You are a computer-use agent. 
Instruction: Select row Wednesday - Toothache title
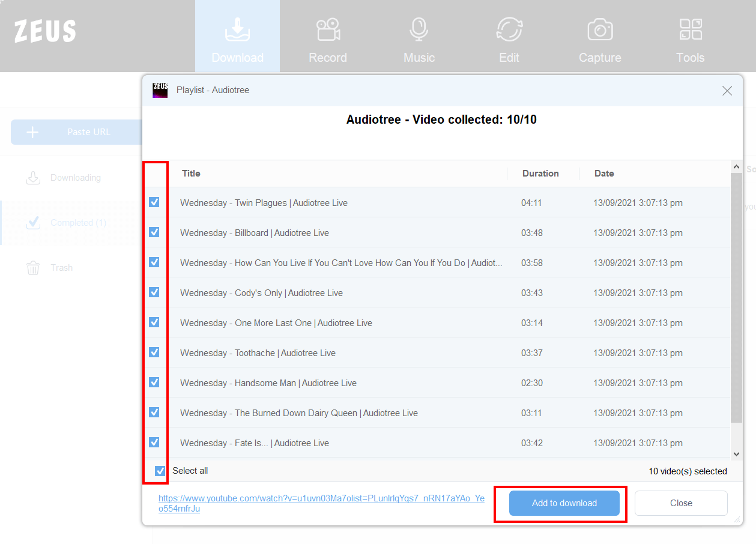(x=258, y=353)
